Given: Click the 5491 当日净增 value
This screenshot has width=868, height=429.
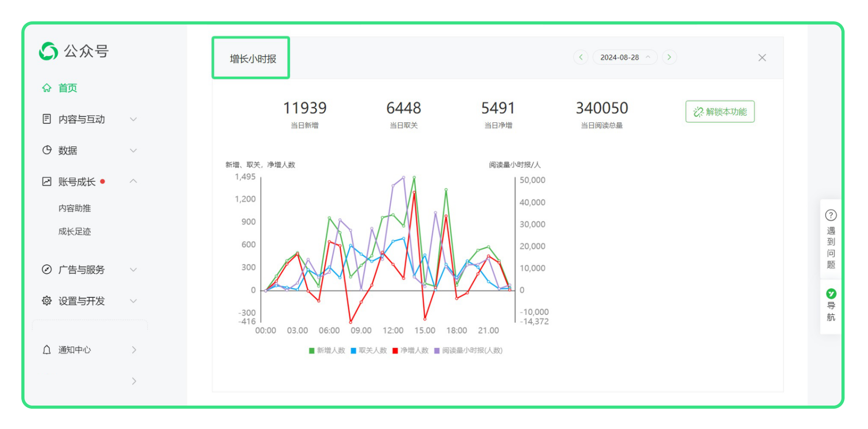Looking at the screenshot, I should click(498, 108).
